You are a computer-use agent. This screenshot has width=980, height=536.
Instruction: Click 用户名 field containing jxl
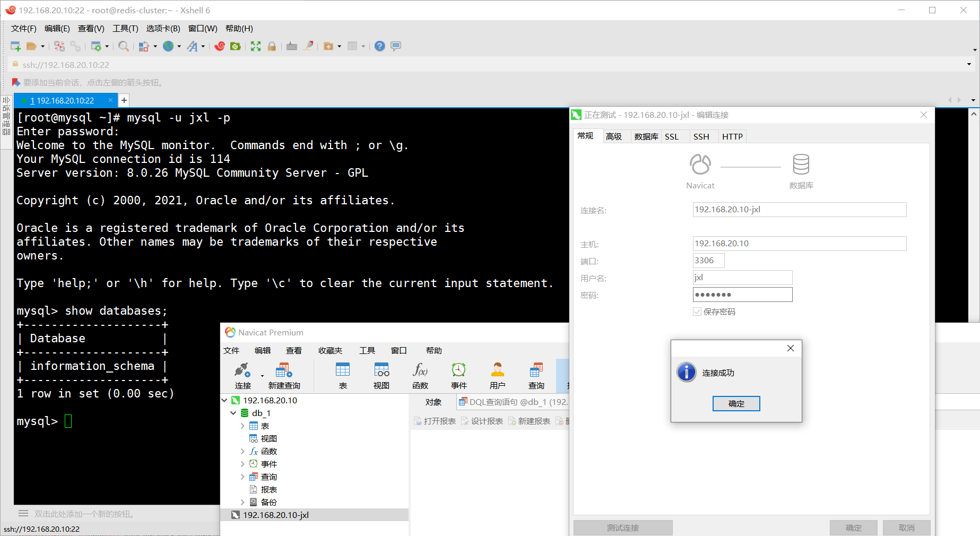click(742, 278)
